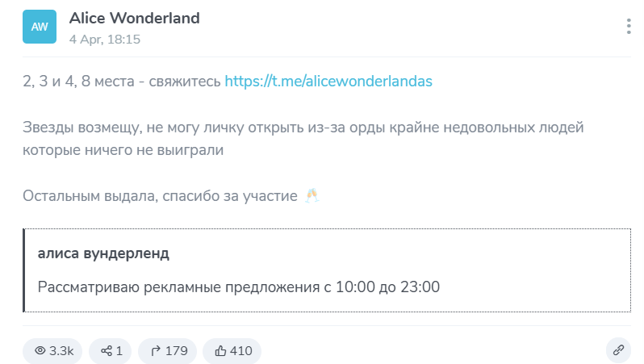Click the 179 forwards count

tap(176, 351)
